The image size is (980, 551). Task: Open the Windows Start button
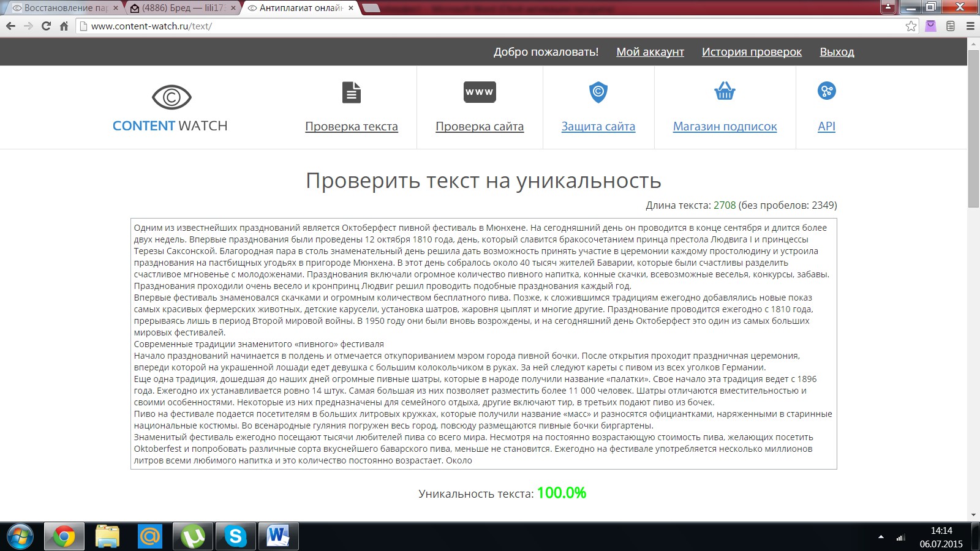20,537
